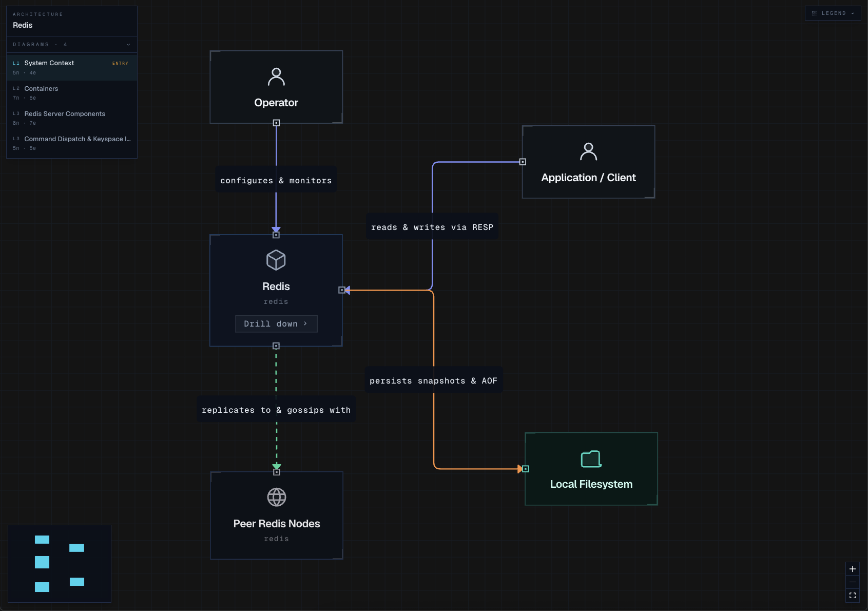Click the Application / Client person icon
Image resolution: width=868 pixels, height=611 pixels.
pyautogui.click(x=588, y=152)
